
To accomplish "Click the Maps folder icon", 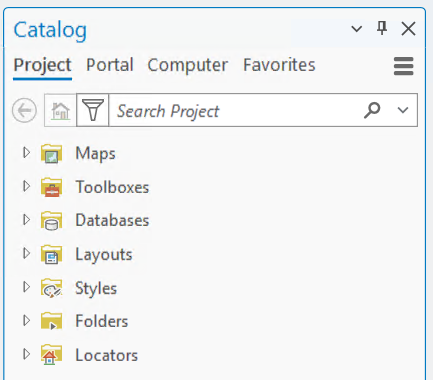I will 51,154.
